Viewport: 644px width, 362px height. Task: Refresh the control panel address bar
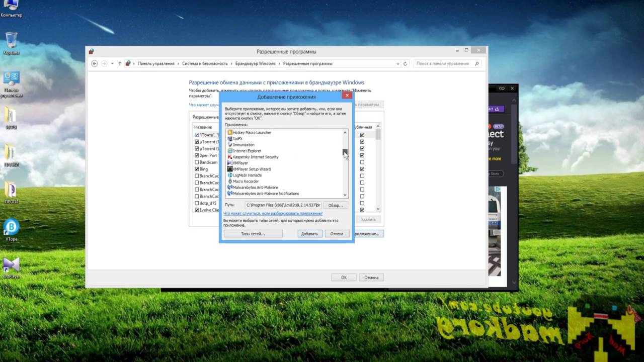tap(406, 64)
